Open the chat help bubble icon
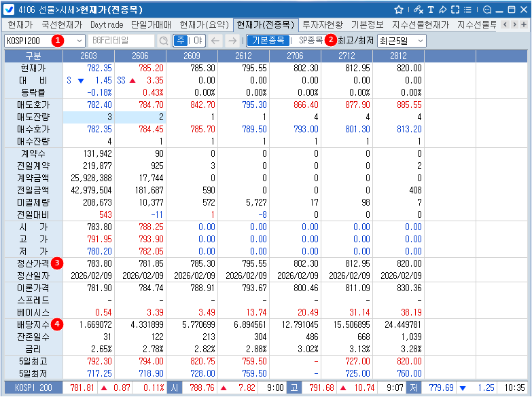 486,10
